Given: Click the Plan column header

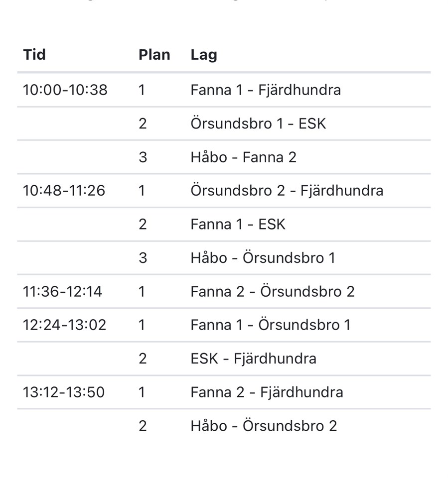Looking at the screenshot, I should [154, 55].
